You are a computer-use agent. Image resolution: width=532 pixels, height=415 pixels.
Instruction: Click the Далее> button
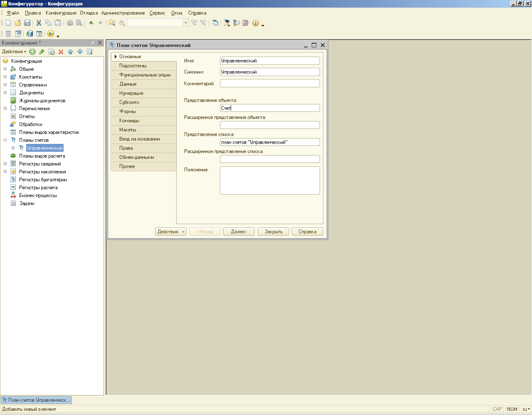coord(239,232)
